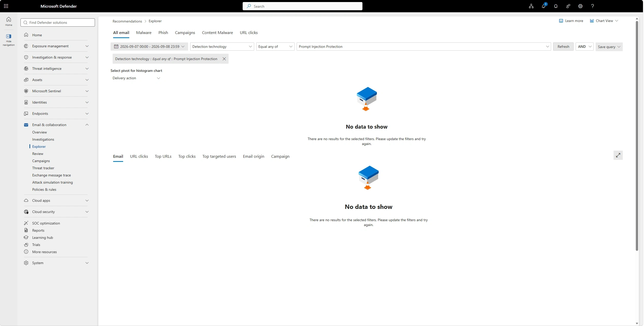The image size is (644, 326).
Task: Open the Delivery action pivot dropdown
Action: 136,78
